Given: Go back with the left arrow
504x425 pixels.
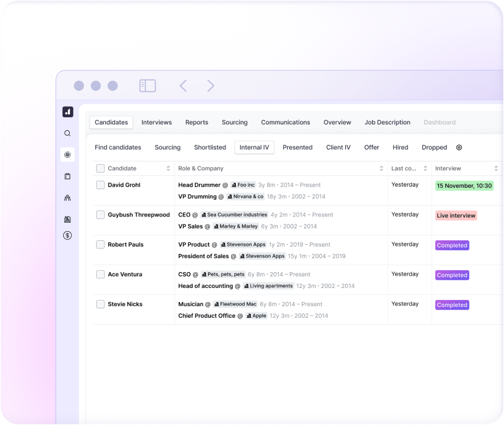Looking at the screenshot, I should tap(183, 86).
